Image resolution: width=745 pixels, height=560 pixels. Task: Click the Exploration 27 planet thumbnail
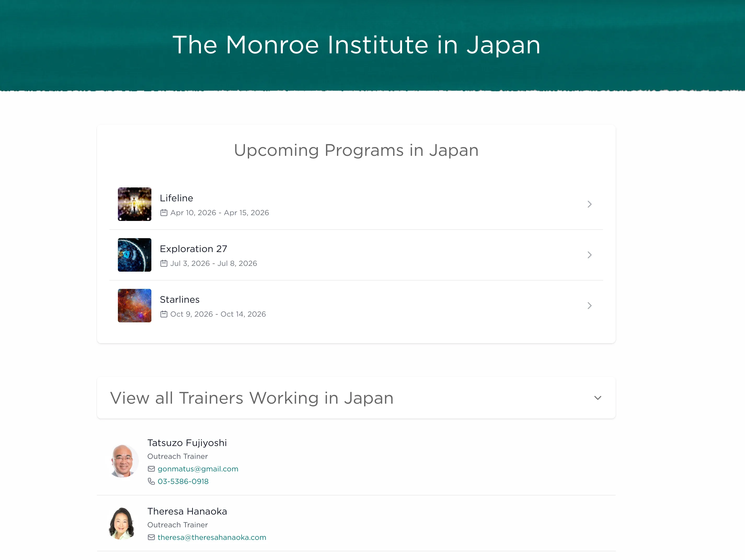pyautogui.click(x=134, y=255)
